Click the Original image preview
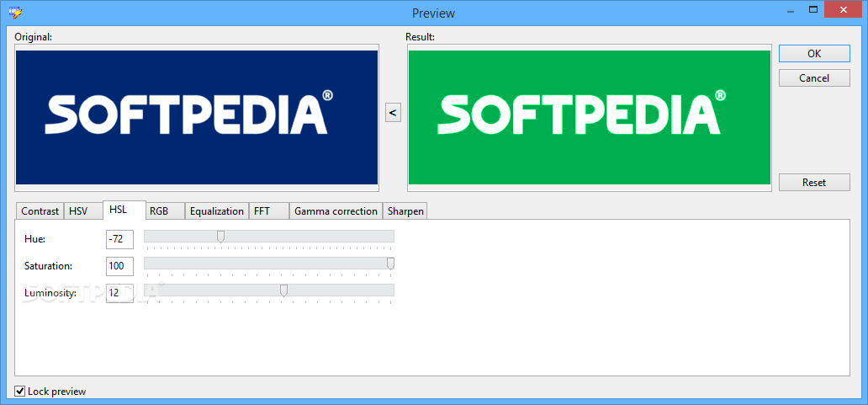The height and width of the screenshot is (405, 868). click(197, 117)
